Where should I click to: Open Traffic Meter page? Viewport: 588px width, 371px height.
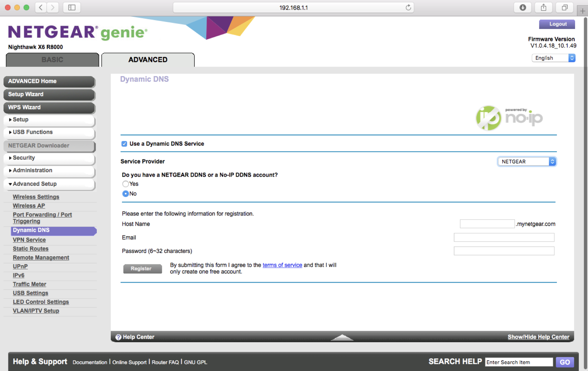(x=29, y=284)
